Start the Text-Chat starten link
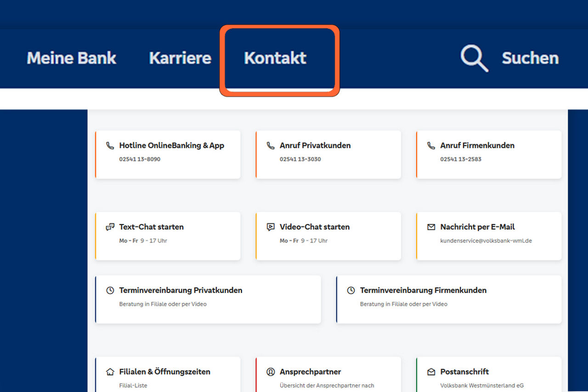Viewport: 588px width, 392px height. (152, 227)
